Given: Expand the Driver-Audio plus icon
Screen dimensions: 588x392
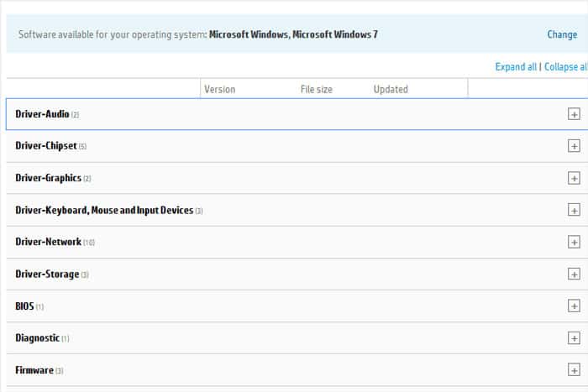Looking at the screenshot, I should coord(574,114).
